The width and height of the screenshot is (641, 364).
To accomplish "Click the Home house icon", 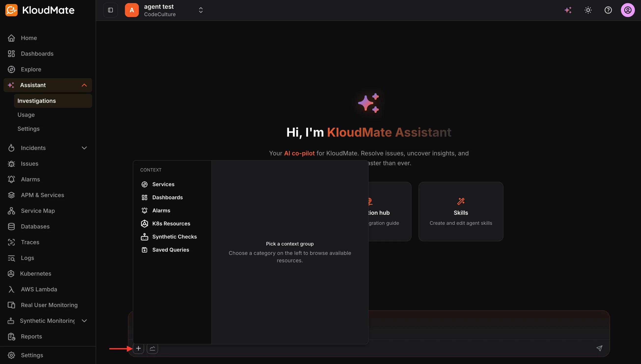I will click(11, 38).
